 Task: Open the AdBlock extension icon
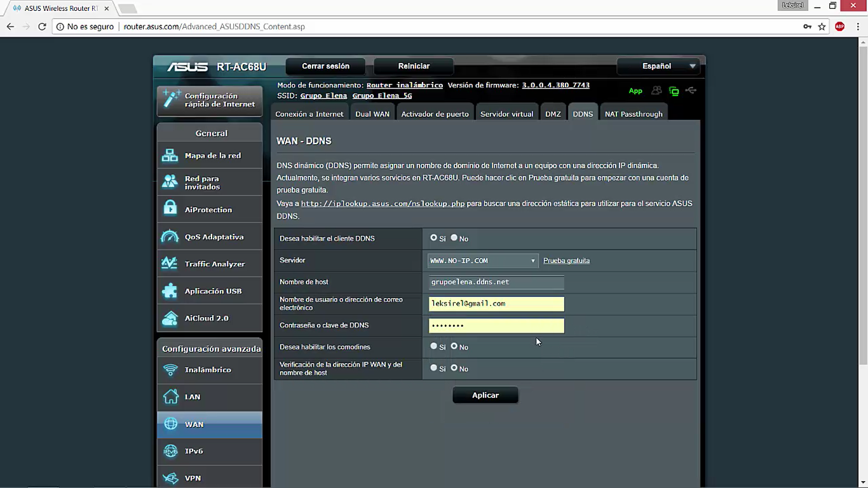[840, 27]
